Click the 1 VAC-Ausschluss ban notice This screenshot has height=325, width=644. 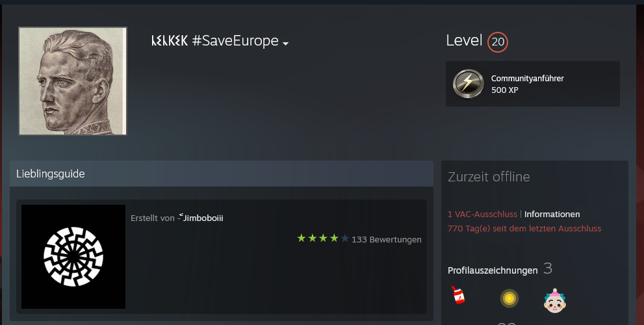482,214
